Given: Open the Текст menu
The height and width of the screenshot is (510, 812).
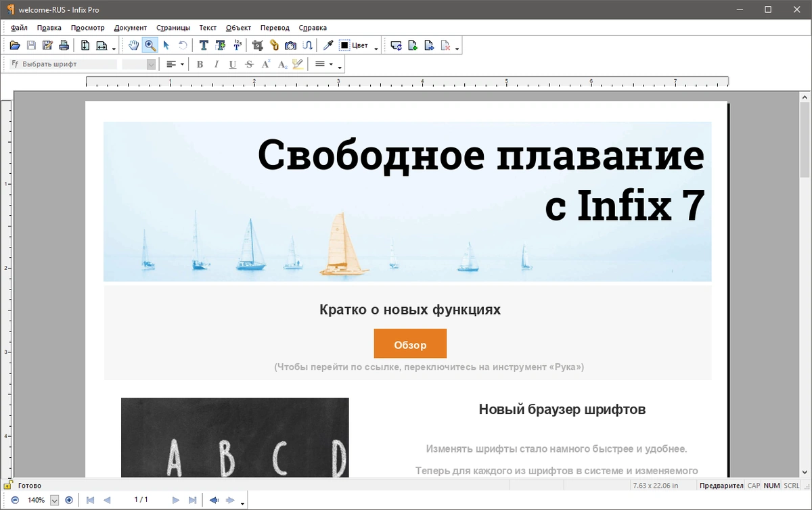Looking at the screenshot, I should coord(208,28).
